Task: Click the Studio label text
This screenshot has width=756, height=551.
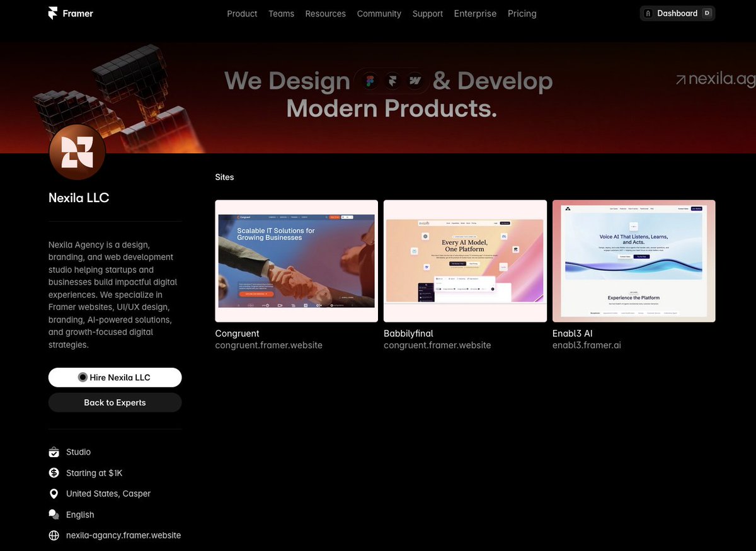Action: pyautogui.click(x=78, y=452)
